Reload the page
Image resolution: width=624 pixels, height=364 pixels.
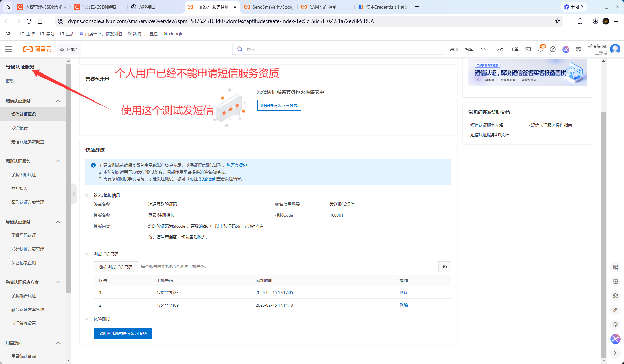pos(29,21)
